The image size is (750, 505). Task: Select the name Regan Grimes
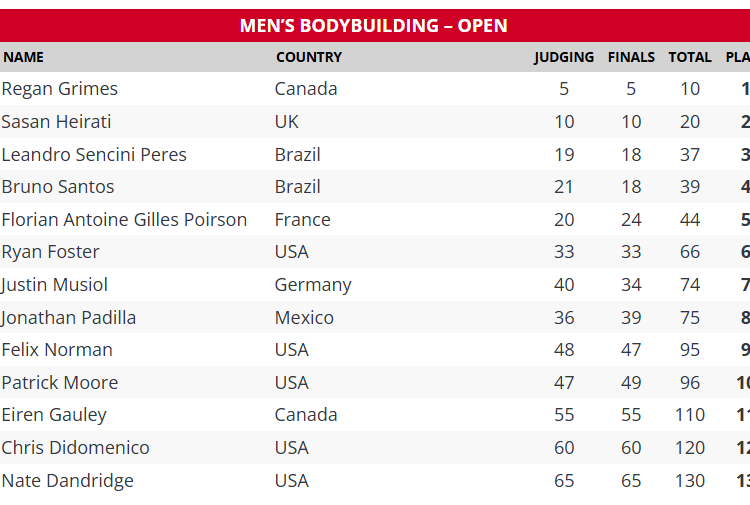60,89
